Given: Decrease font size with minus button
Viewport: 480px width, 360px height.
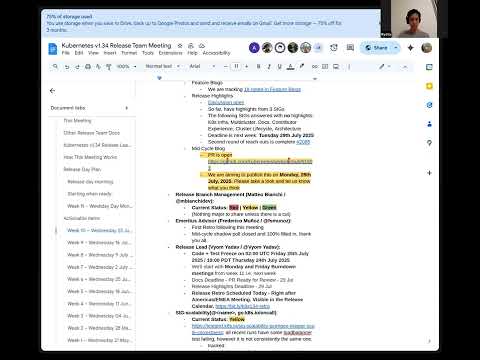Looking at the screenshot, I should pos(226,67).
